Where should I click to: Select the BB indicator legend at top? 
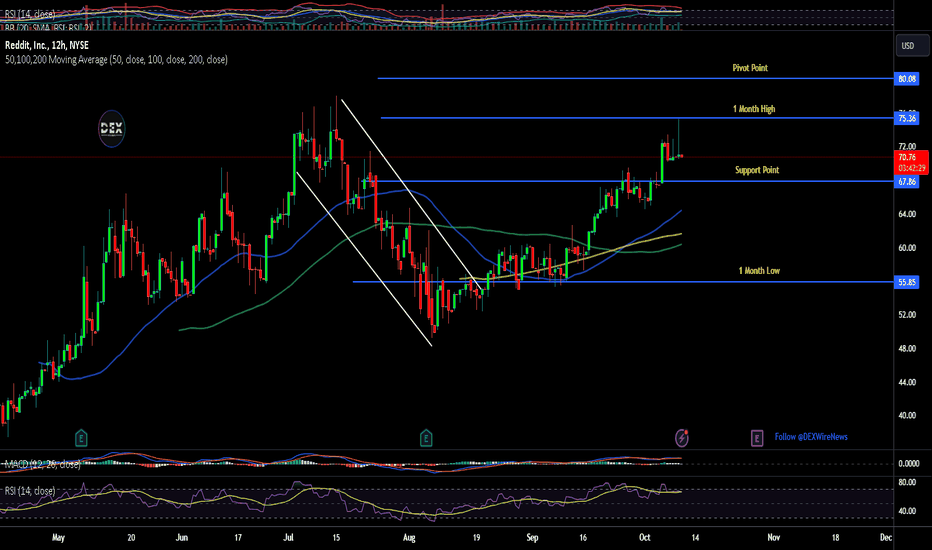click(48, 27)
